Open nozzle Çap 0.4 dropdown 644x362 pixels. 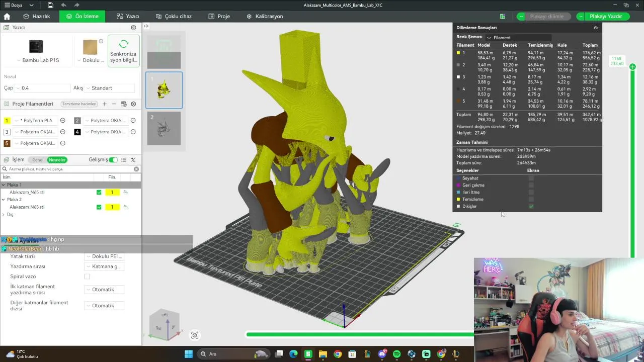click(42, 88)
